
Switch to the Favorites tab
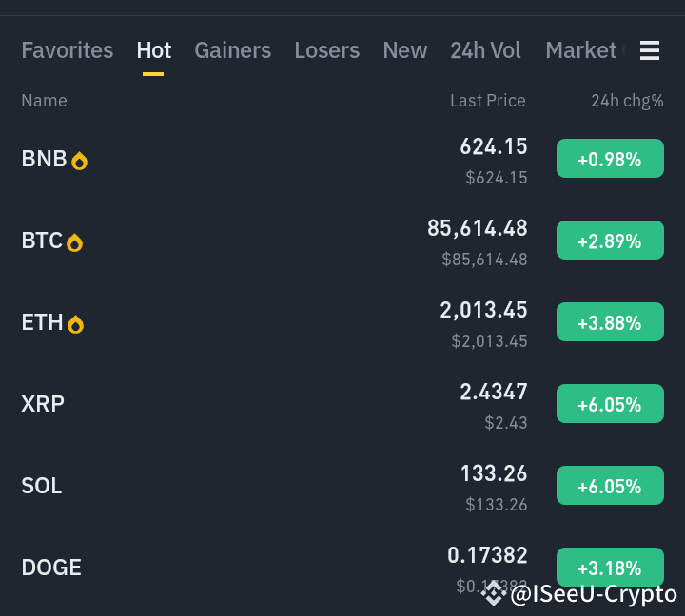click(68, 50)
